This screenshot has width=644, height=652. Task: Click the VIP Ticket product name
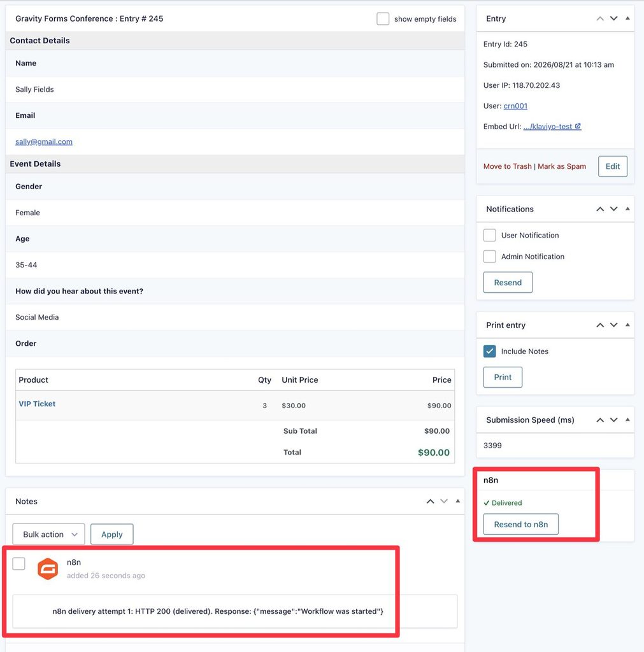point(37,404)
